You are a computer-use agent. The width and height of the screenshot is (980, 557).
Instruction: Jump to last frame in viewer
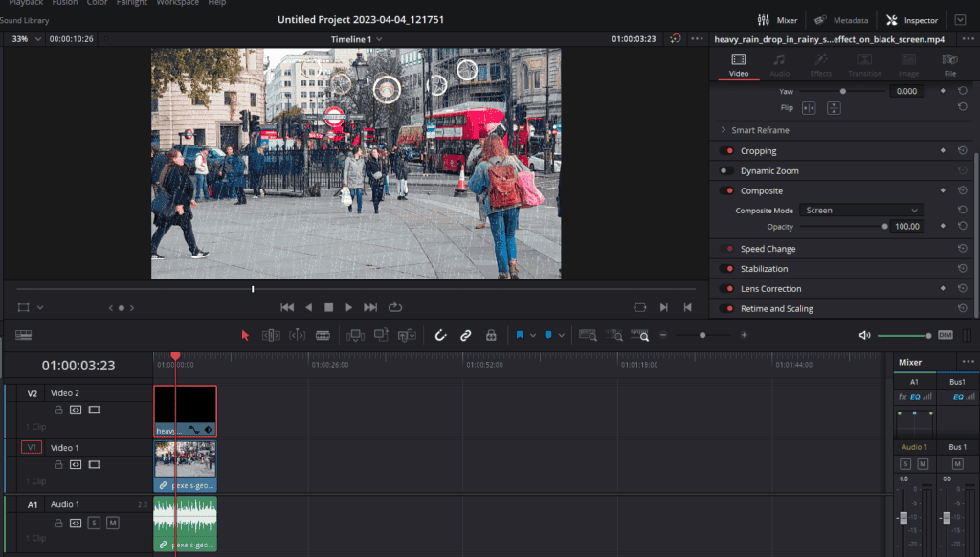[x=370, y=307]
